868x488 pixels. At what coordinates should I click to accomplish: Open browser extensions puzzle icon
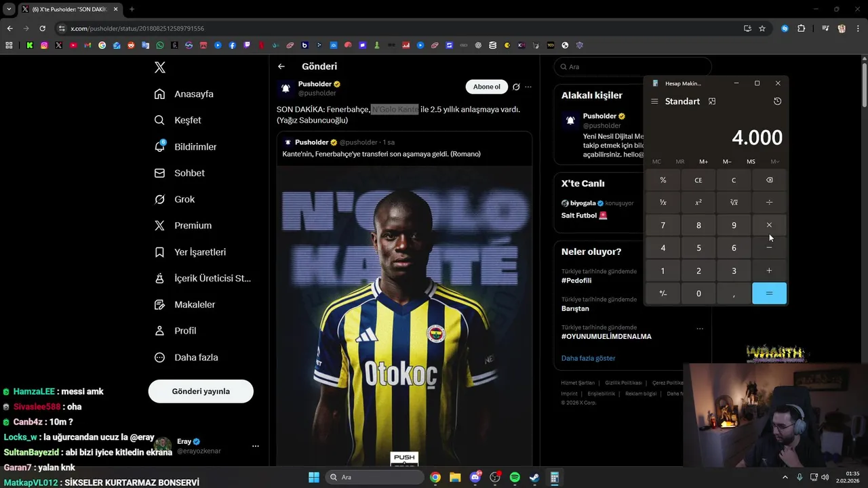click(x=802, y=28)
